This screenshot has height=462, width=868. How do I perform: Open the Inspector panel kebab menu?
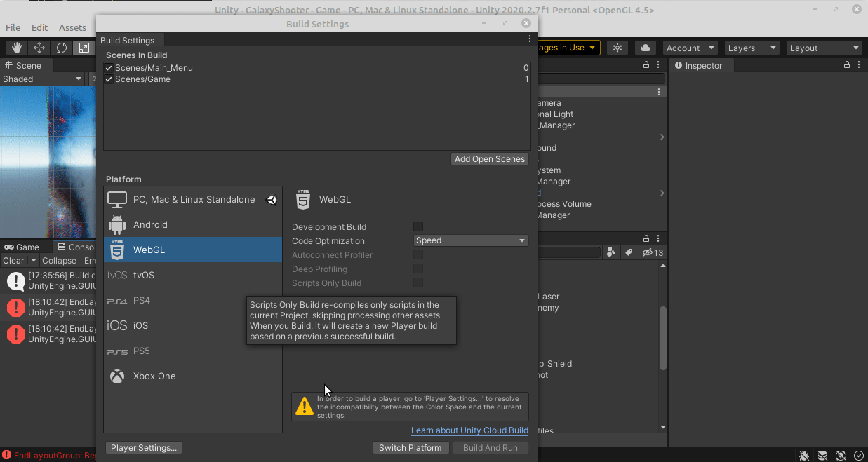(860, 64)
